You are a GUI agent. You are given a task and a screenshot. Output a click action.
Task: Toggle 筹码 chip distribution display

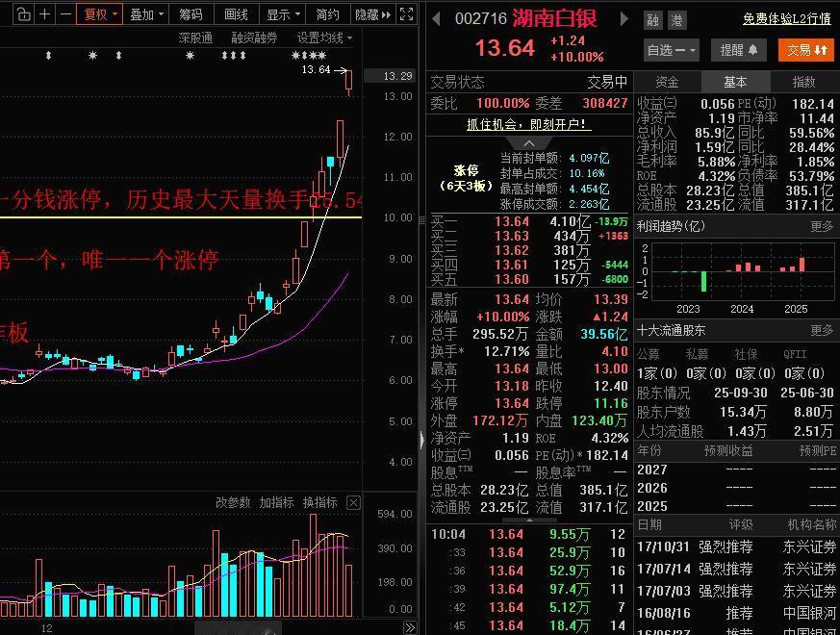pyautogui.click(x=191, y=14)
